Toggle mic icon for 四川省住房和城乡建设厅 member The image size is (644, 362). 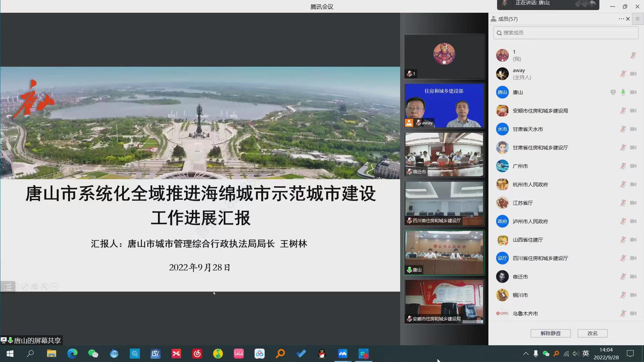coord(623,258)
